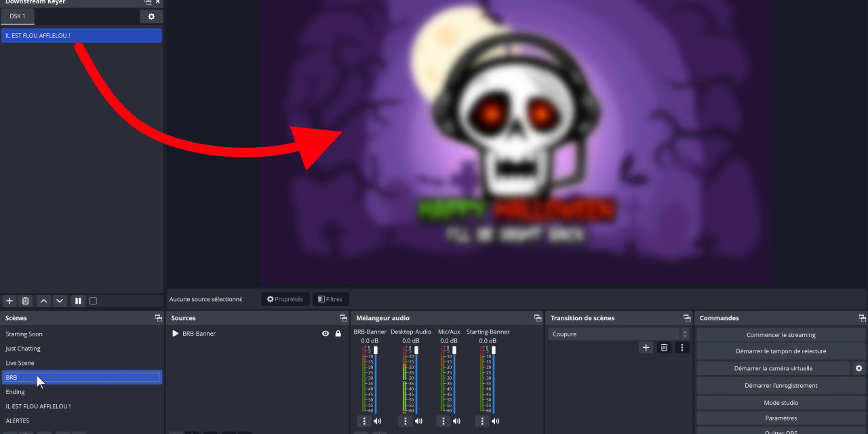Open Mic/Aux audio options menu
Viewport: 868px width, 434px height.
tap(443, 421)
